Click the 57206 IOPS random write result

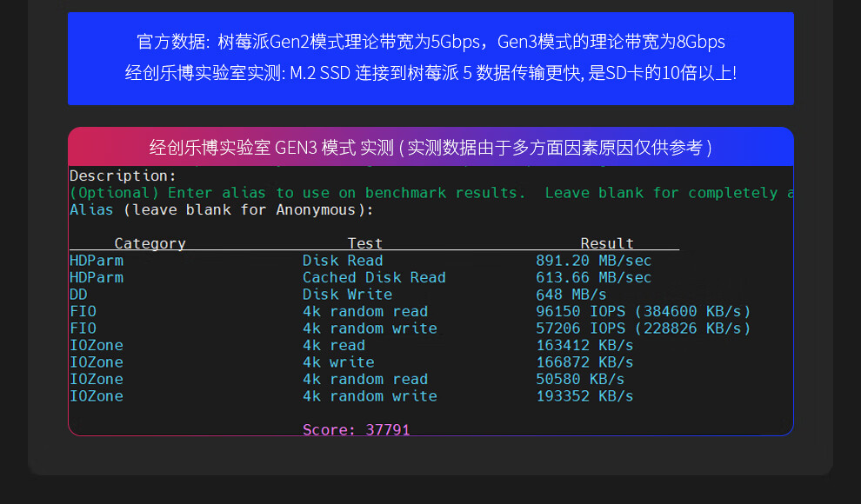tap(643, 328)
